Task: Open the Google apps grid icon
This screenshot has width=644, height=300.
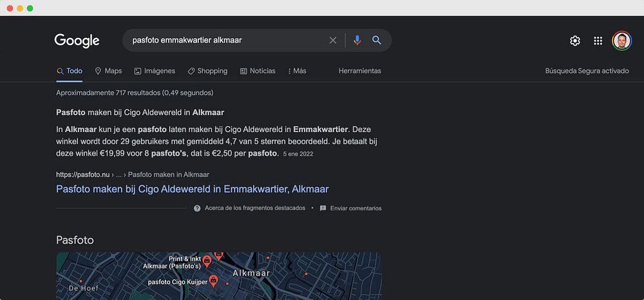Action: [598, 41]
